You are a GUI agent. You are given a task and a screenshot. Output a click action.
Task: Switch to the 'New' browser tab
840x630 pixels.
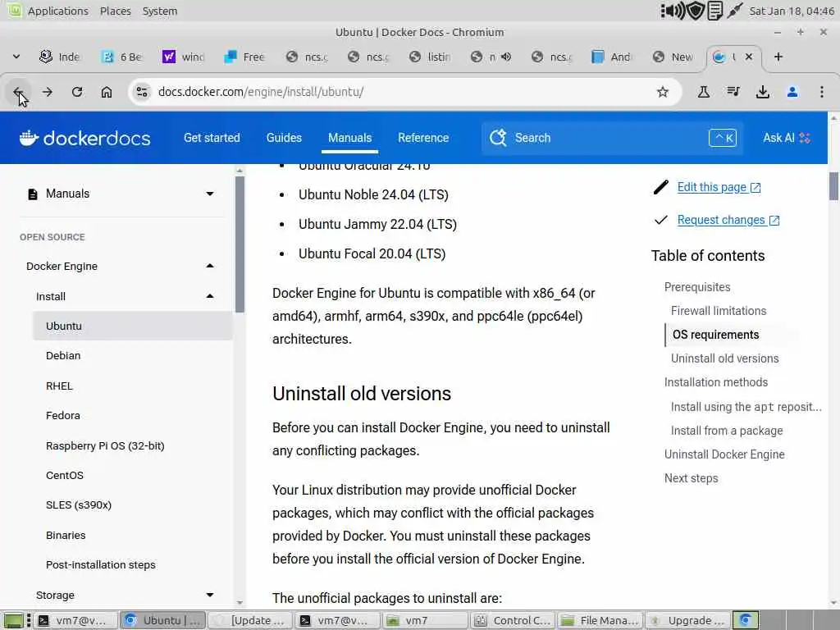(x=673, y=57)
